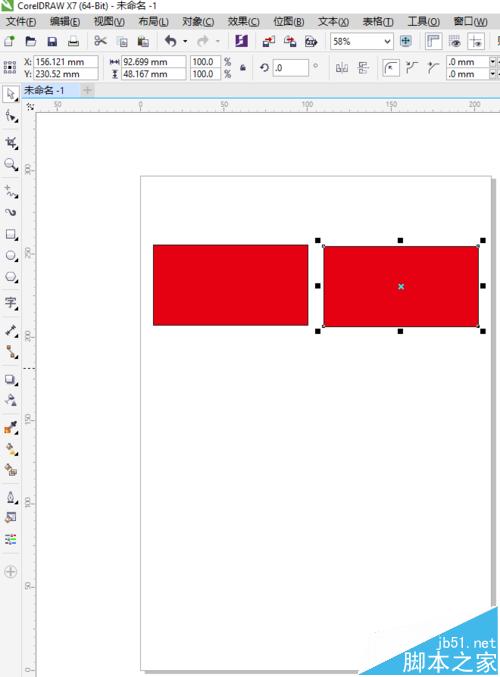Image resolution: width=500 pixels, height=677 pixels.
Task: Select the Drop Shadow tool
Action: [x=11, y=380]
